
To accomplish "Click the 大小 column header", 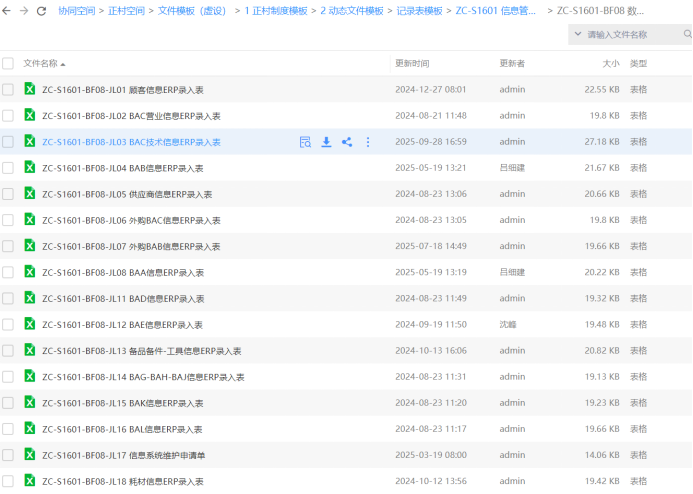I will coord(610,63).
